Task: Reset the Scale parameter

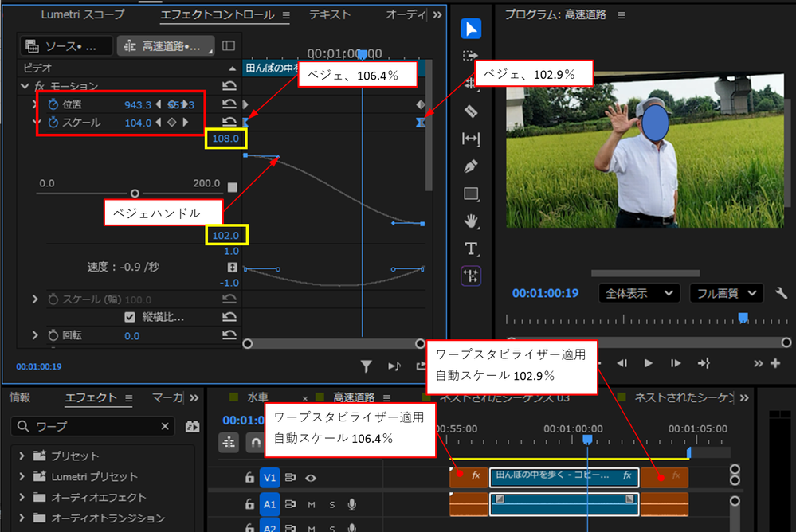Action: tap(229, 122)
